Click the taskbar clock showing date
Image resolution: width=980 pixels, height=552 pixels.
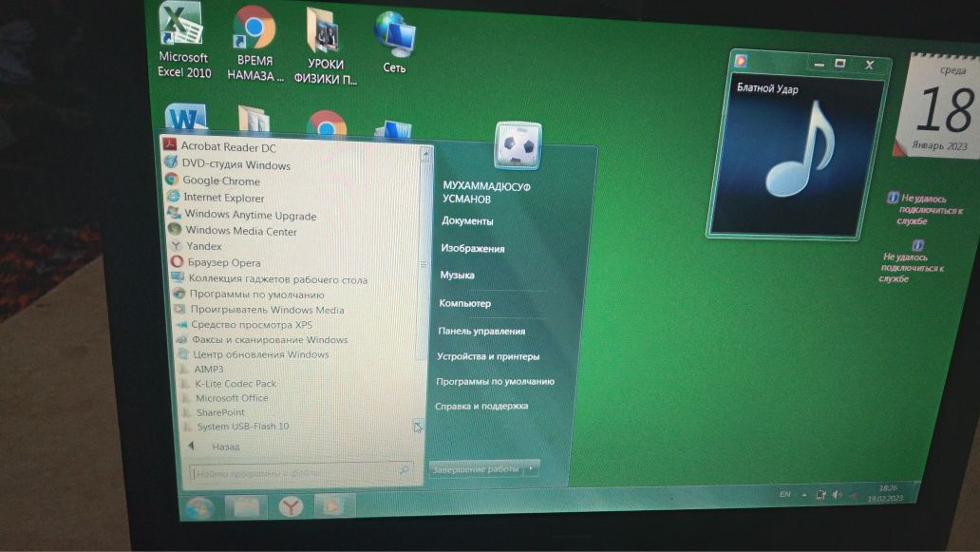(886, 492)
